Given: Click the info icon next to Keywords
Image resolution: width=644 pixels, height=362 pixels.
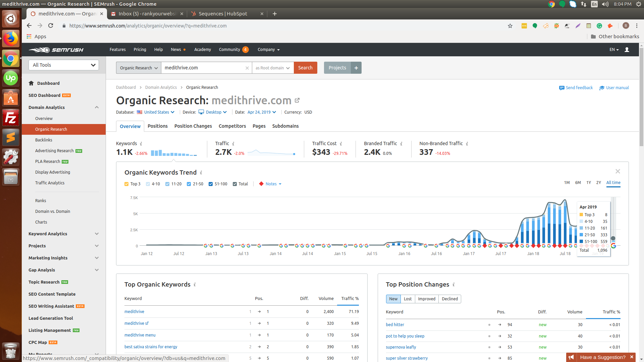Looking at the screenshot, I should [x=141, y=143].
